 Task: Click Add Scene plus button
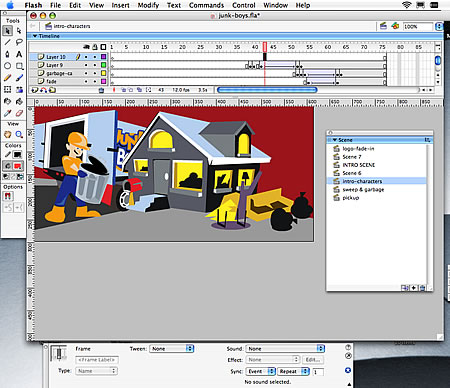(414, 288)
